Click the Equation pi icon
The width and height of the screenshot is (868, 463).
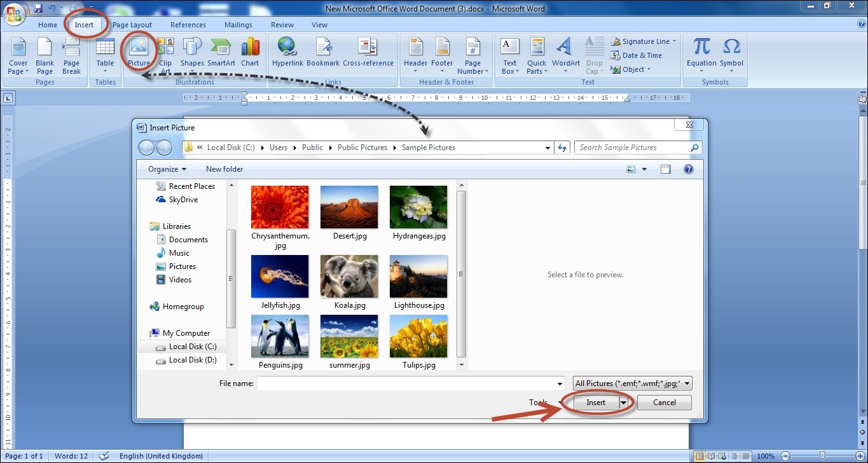(x=701, y=48)
